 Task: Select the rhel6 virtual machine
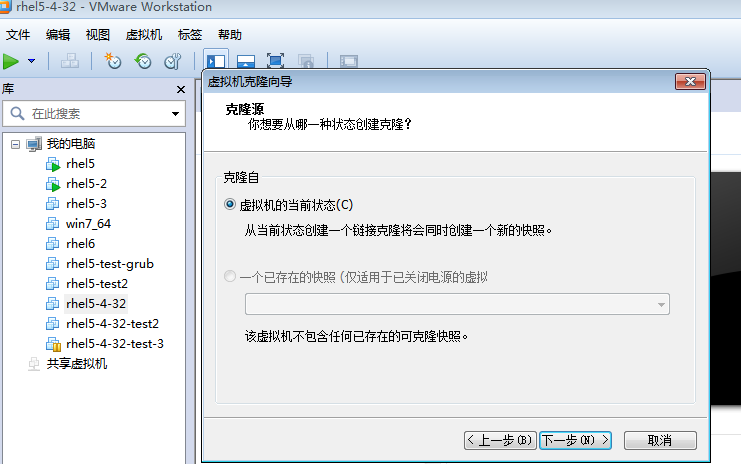click(81, 244)
